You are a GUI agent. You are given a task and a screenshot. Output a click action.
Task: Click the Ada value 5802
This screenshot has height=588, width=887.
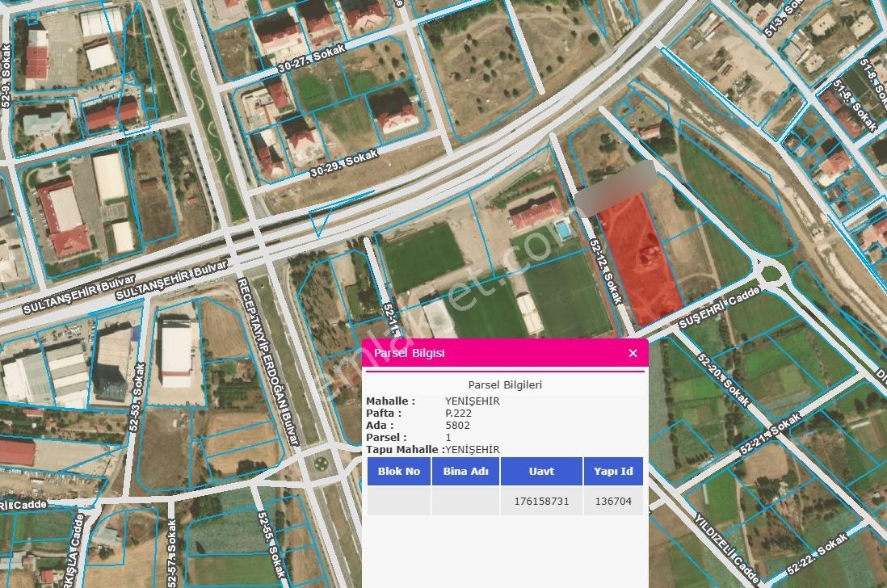tap(458, 425)
